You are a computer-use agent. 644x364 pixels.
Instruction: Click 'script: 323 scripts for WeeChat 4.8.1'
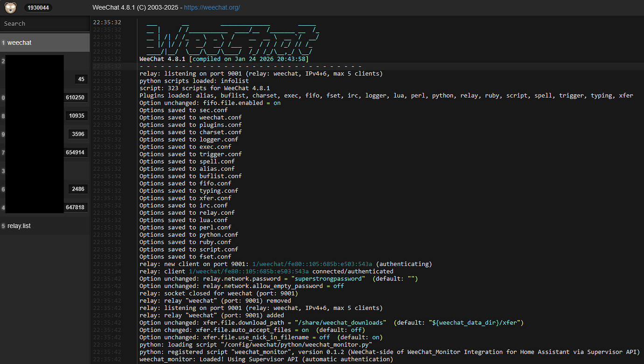click(204, 88)
